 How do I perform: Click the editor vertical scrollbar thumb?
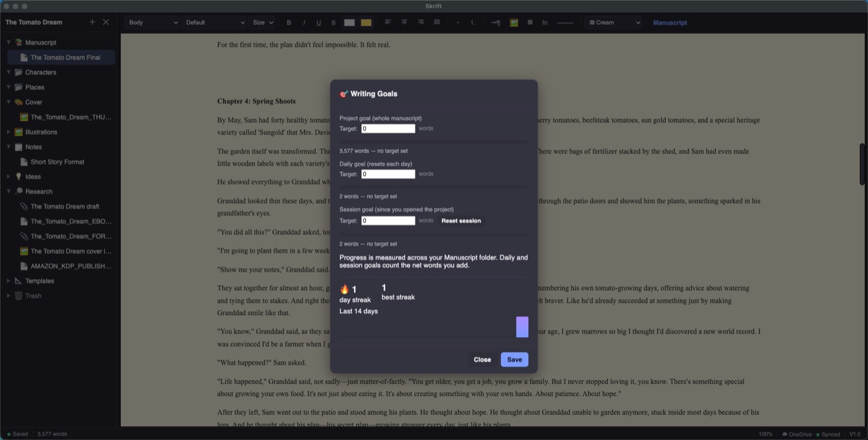862,164
